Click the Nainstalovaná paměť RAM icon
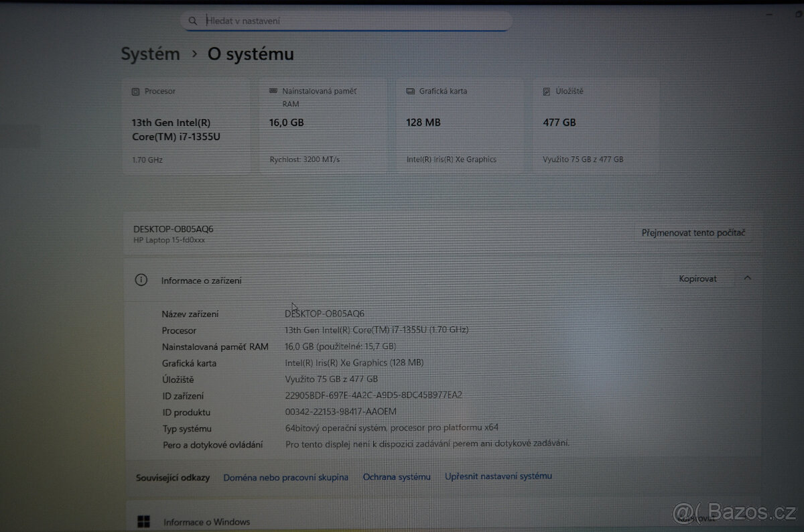Viewport: 804px width, 532px height. coord(273,90)
